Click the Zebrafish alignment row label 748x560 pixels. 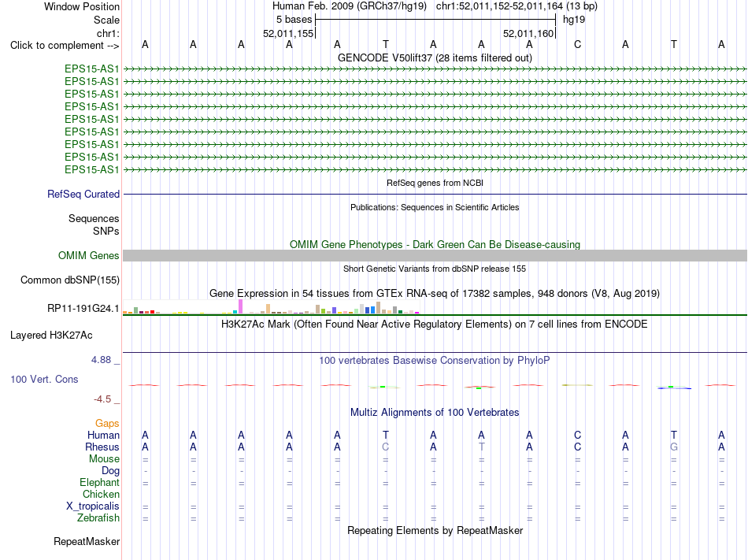coord(98,517)
